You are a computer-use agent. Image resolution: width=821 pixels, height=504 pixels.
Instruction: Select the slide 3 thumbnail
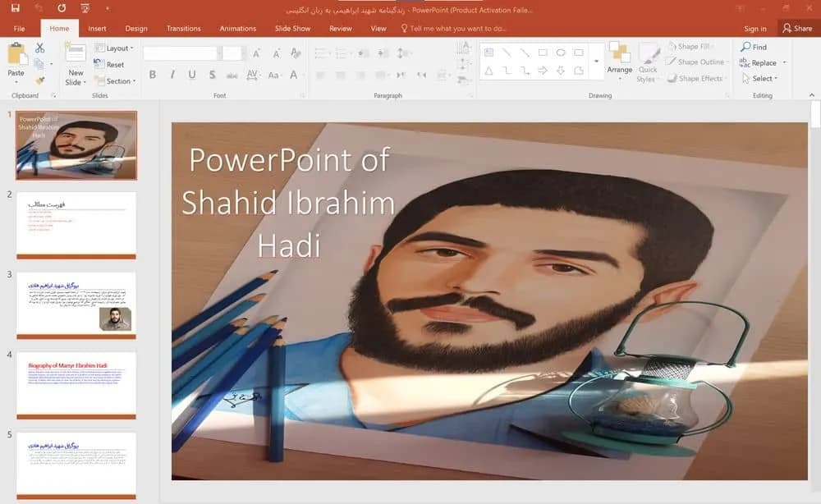(76, 305)
